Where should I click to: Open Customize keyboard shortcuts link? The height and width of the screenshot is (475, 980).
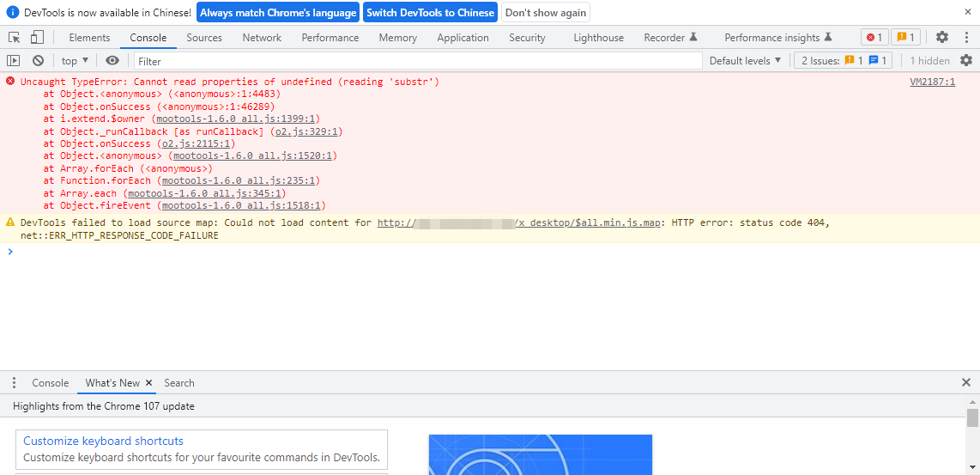tap(103, 441)
